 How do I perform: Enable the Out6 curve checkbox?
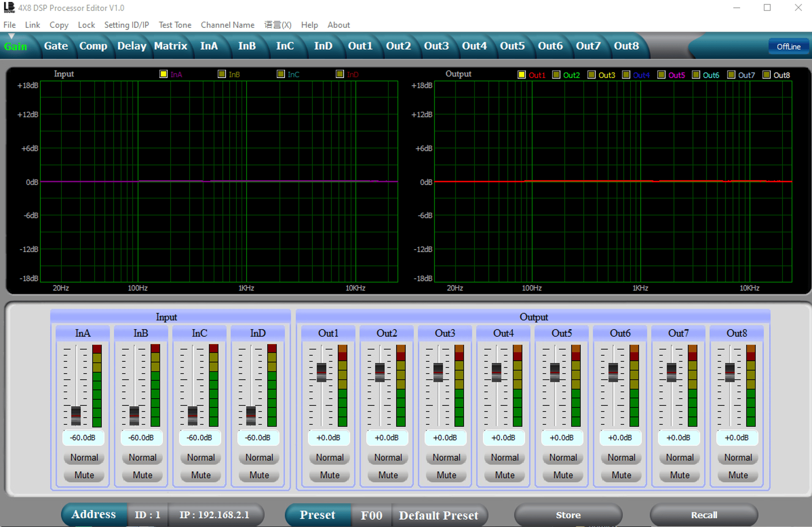(696, 75)
